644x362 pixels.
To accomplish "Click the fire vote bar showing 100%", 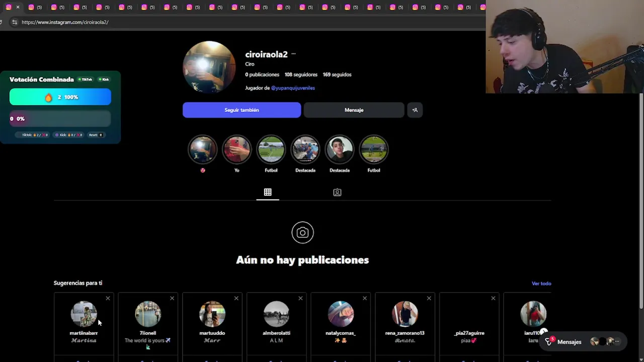I will coord(60,97).
